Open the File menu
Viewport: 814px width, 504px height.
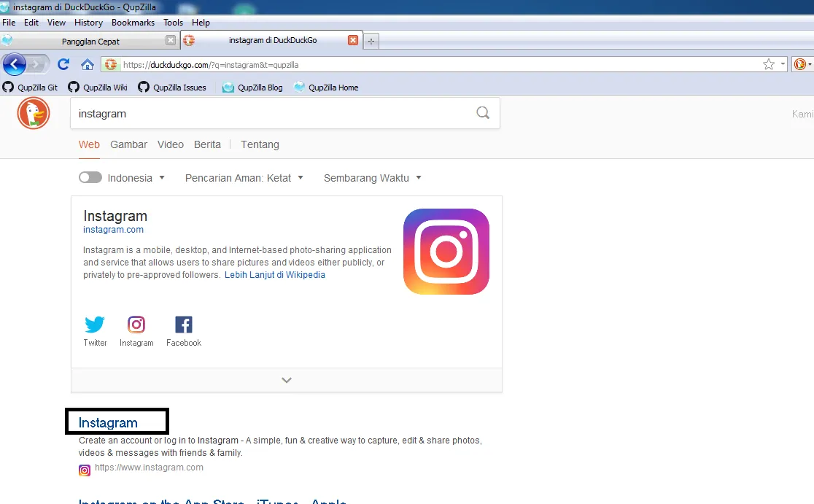tap(9, 23)
